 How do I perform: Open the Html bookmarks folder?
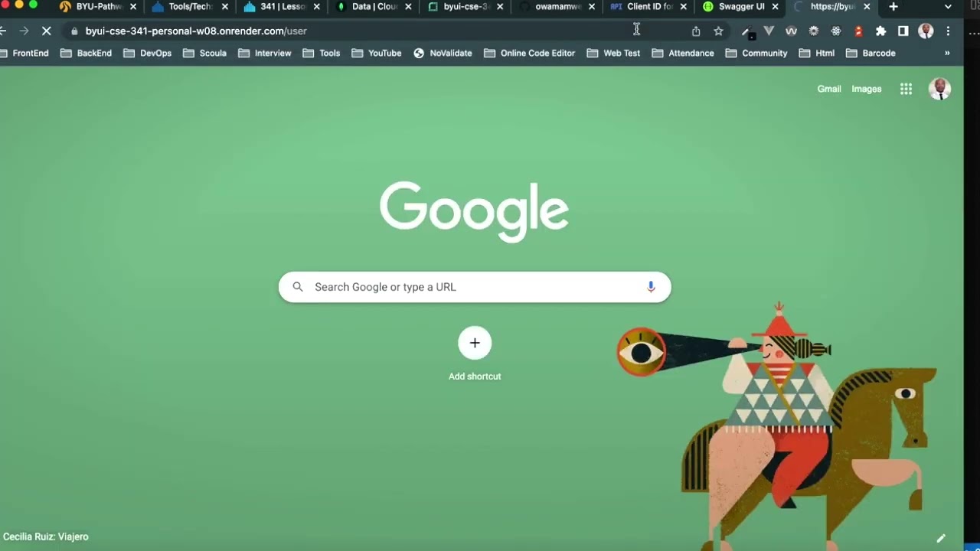coord(817,54)
